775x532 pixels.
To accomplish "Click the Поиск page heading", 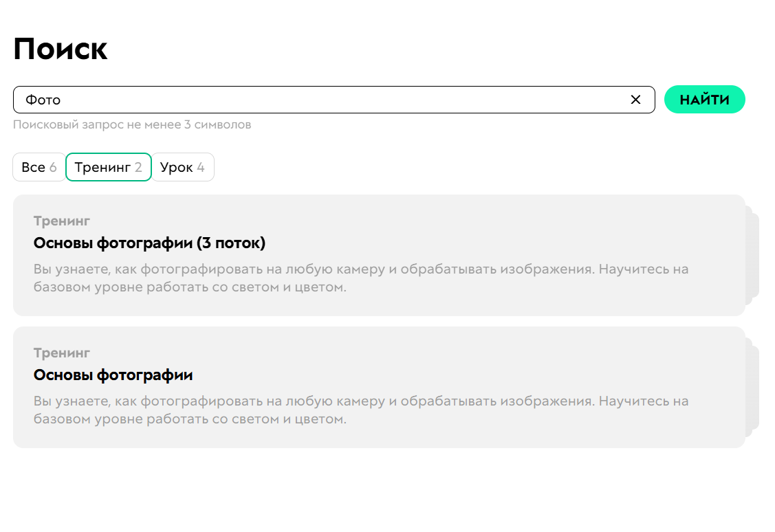I will point(61,49).
